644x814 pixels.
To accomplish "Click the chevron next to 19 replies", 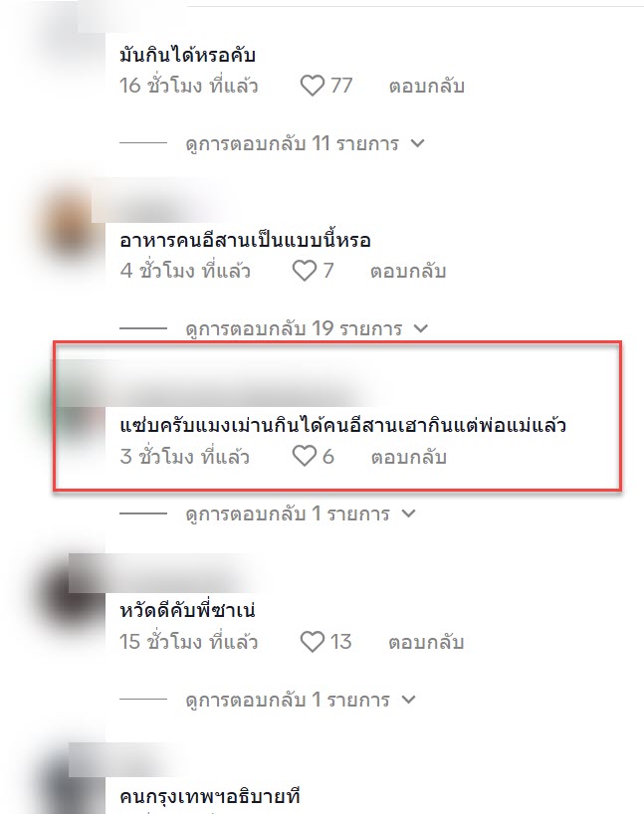I will coord(421,328).
